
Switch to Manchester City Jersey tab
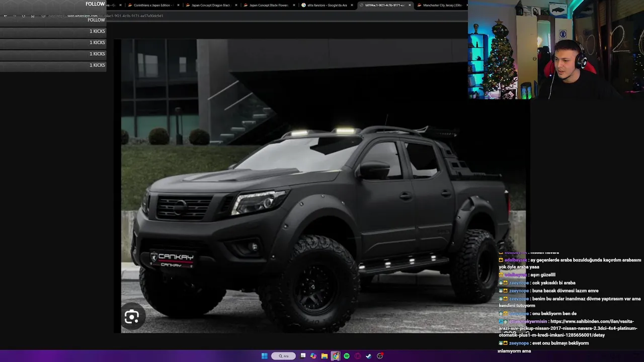click(x=442, y=5)
